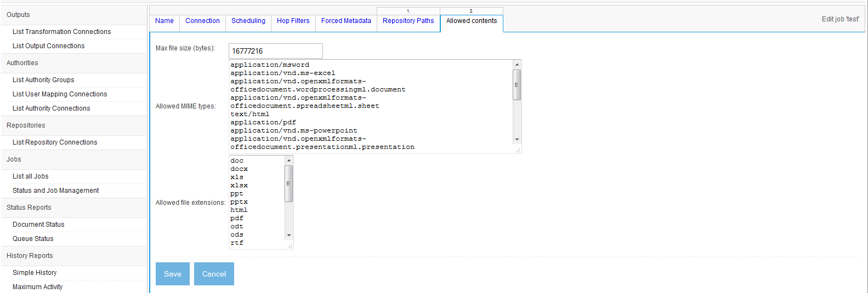Open the Scheduling tab
Screen dimensions: 868x293
coord(248,21)
